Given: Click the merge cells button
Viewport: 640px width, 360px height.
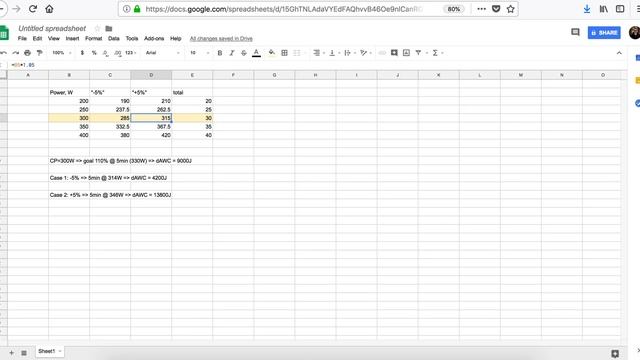Looking at the screenshot, I should [297, 53].
